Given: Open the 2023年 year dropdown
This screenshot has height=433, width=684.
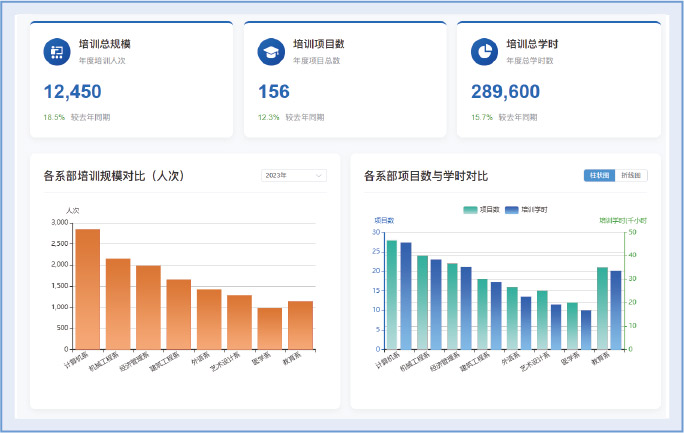Looking at the screenshot, I should (293, 176).
